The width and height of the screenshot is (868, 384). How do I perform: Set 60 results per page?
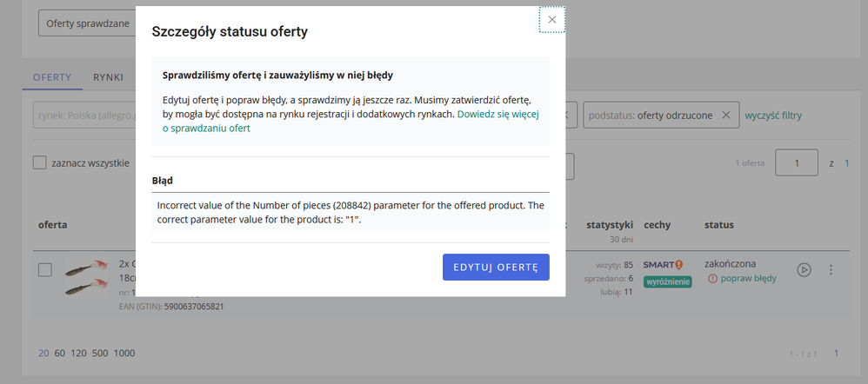coord(60,353)
